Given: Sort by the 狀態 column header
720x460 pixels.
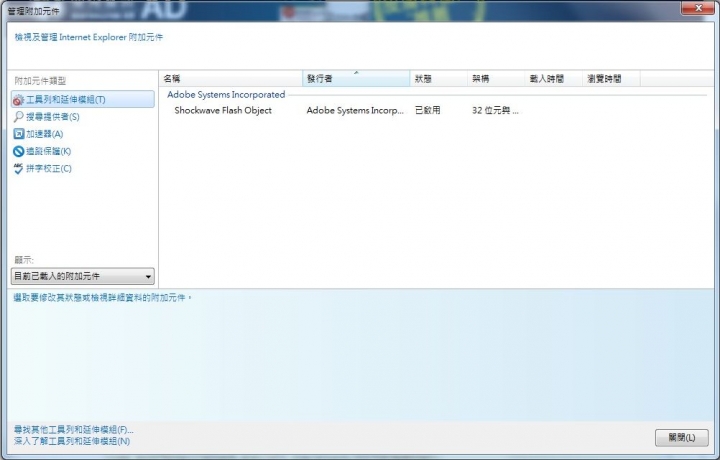Looking at the screenshot, I should [439, 79].
